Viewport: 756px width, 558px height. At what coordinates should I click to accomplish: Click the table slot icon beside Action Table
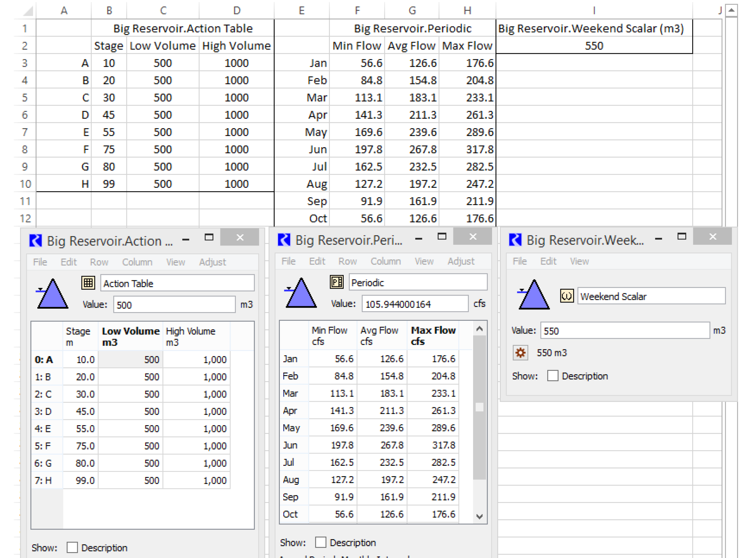88,283
